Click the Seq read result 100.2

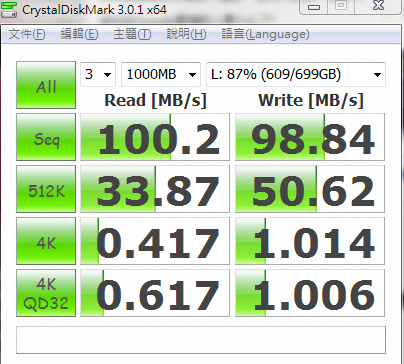point(155,137)
